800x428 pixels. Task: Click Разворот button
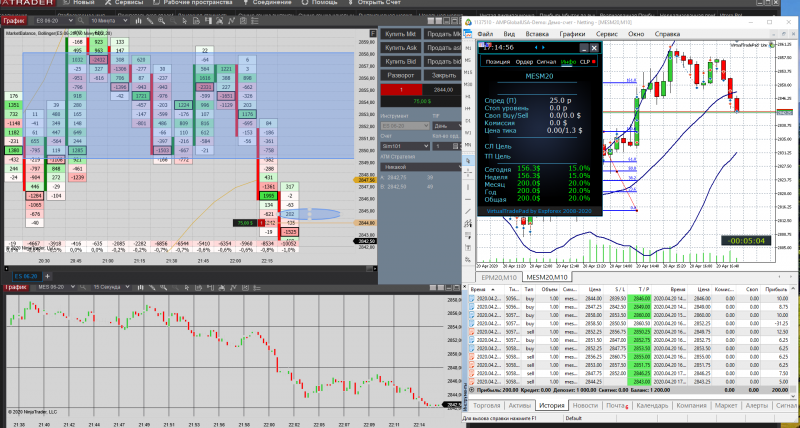[x=401, y=75]
